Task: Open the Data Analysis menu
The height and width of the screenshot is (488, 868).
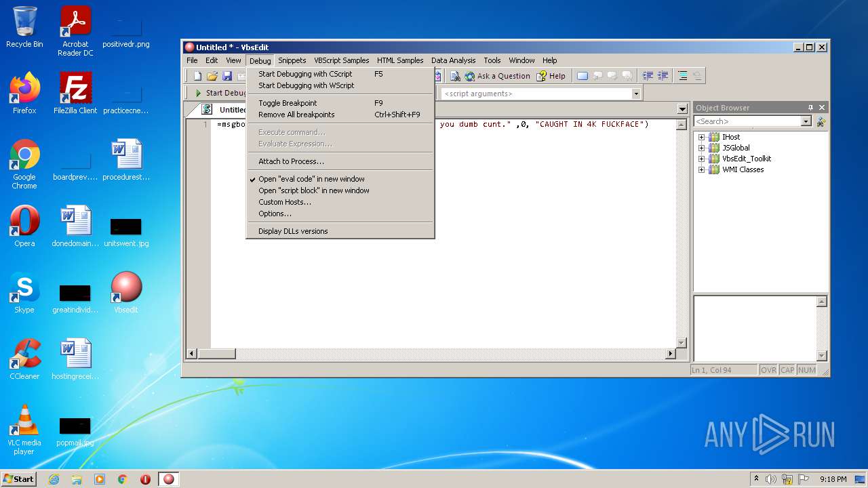Action: click(x=454, y=60)
